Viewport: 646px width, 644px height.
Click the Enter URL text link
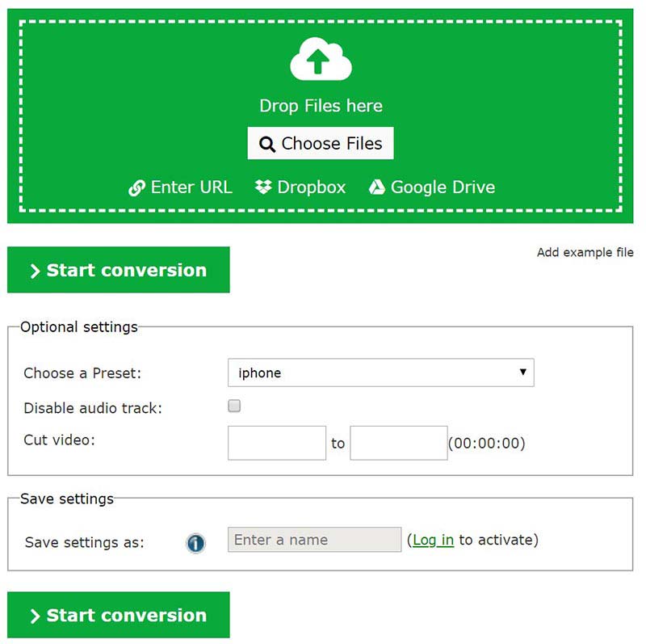pos(191,187)
